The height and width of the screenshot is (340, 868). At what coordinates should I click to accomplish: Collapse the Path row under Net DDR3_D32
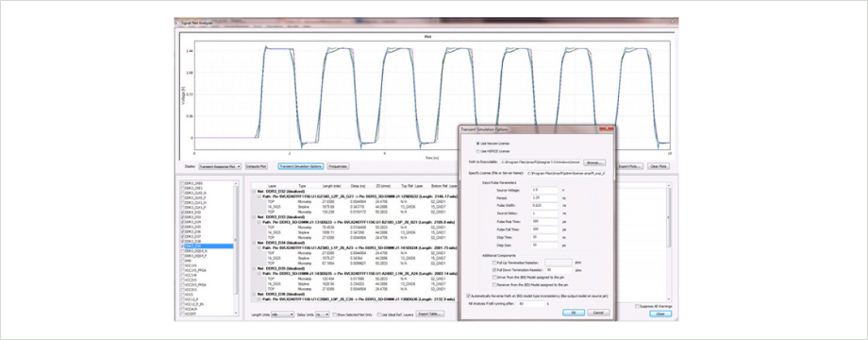point(259,195)
